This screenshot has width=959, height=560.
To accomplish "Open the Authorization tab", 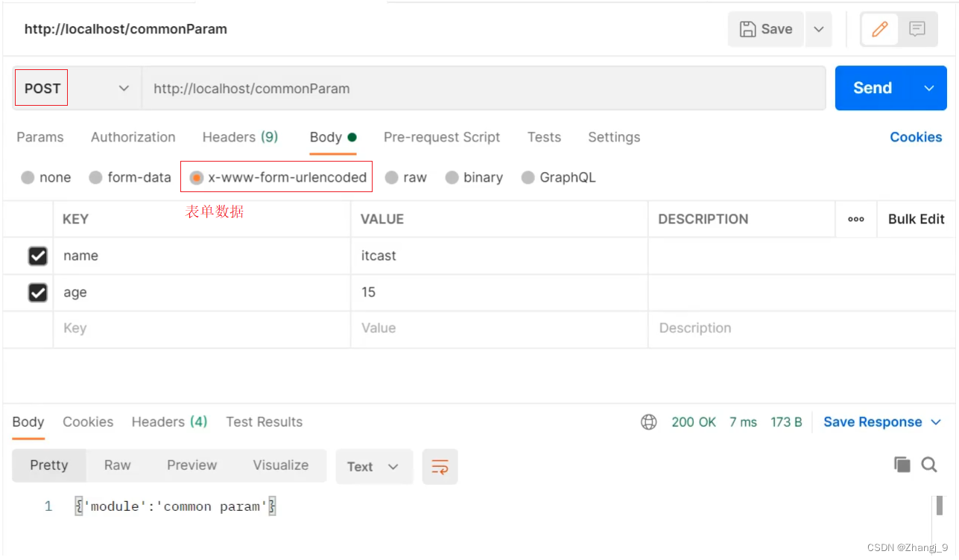I will (x=133, y=137).
